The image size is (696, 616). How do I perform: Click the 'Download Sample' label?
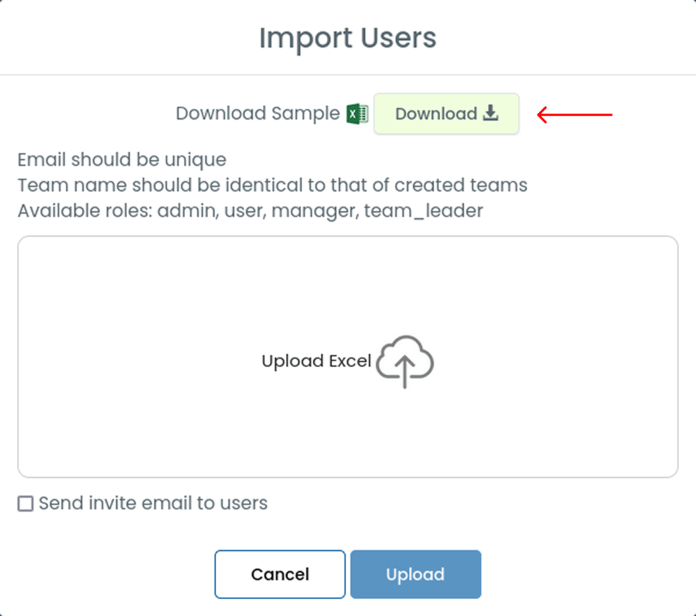click(258, 114)
